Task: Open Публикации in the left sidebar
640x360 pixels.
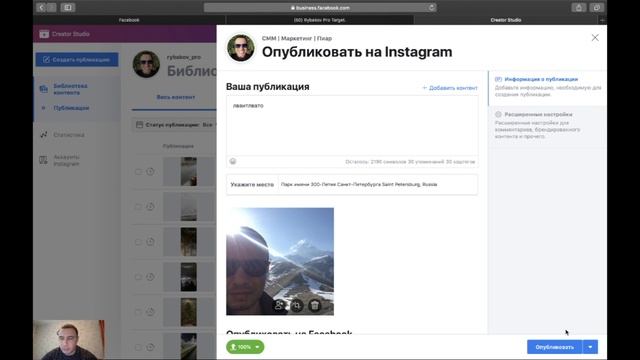Action: click(71, 108)
